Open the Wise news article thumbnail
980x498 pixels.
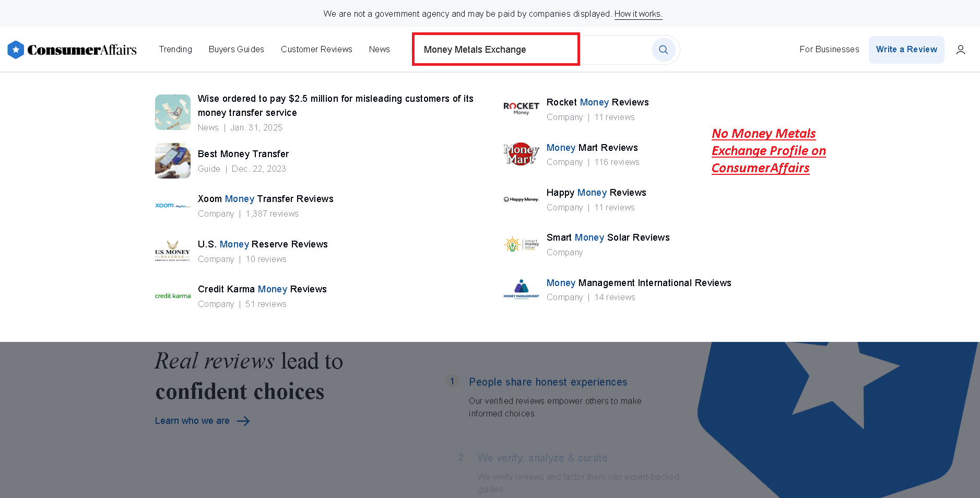(173, 112)
